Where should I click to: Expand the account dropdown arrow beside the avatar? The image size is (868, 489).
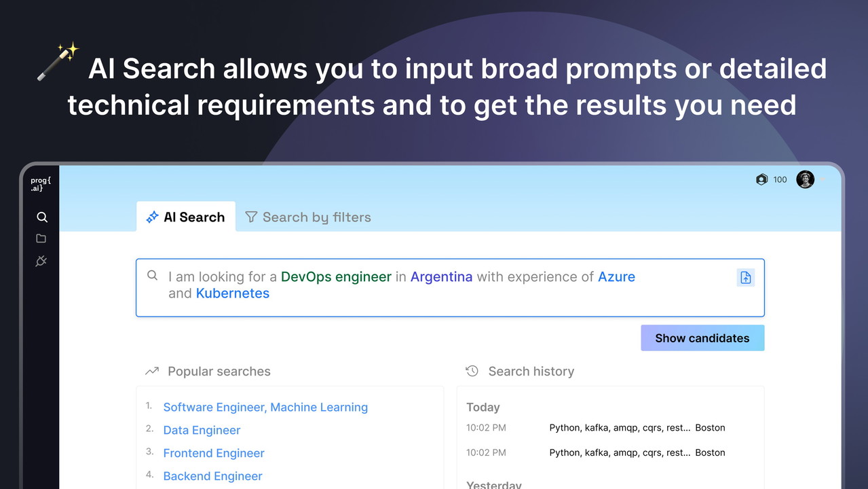click(x=823, y=180)
